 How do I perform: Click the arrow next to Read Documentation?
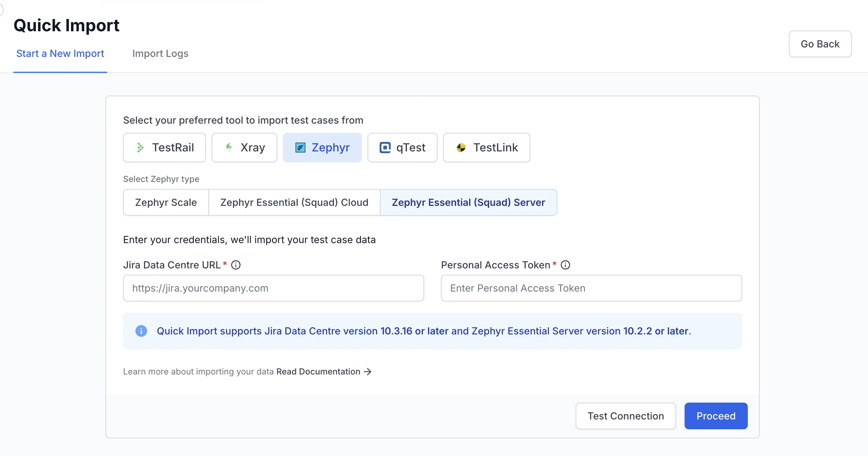tap(368, 372)
